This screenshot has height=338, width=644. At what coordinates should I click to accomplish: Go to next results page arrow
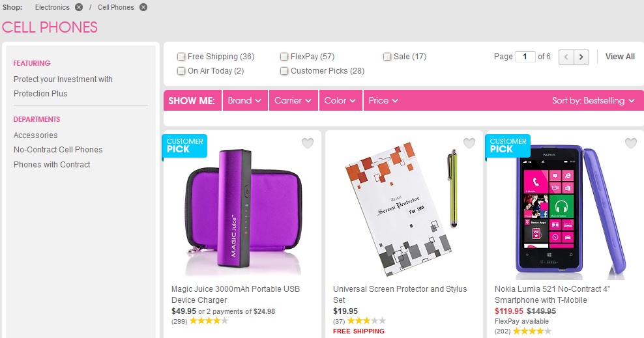pyautogui.click(x=582, y=57)
